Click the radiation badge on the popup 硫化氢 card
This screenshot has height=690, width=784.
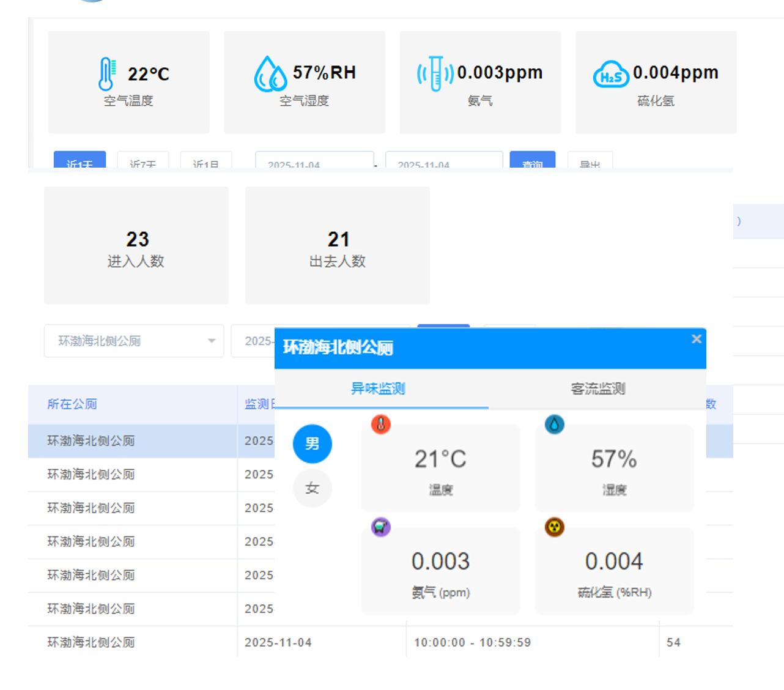[x=555, y=527]
